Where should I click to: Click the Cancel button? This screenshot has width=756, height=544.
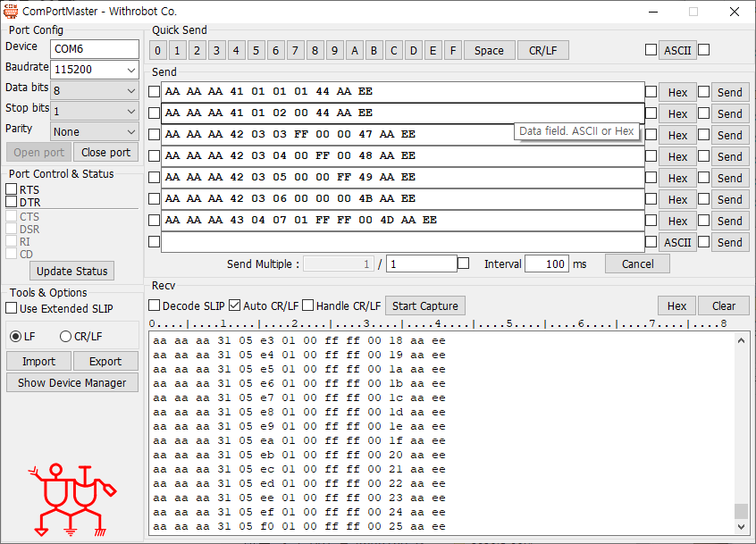(x=637, y=264)
